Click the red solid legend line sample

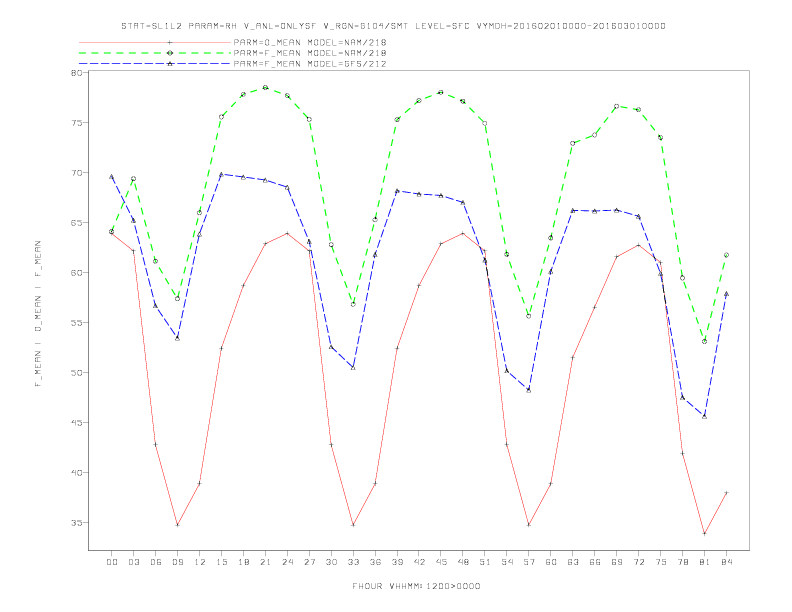[x=155, y=42]
